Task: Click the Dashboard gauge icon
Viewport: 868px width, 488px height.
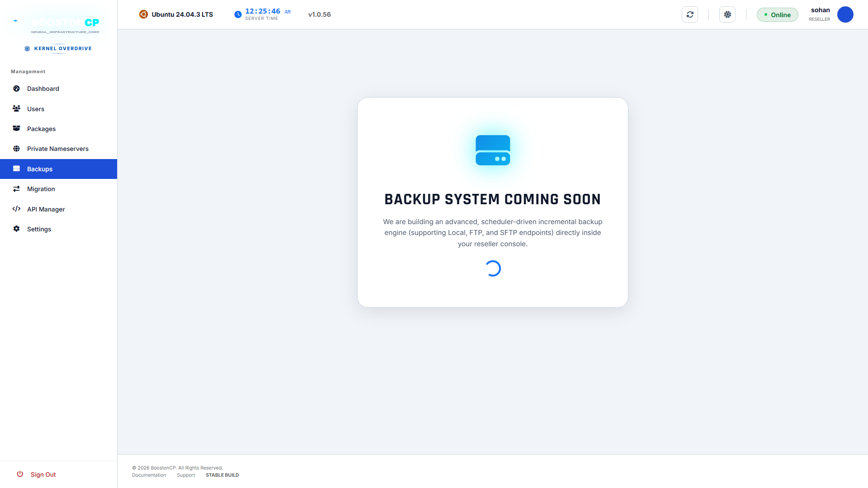Action: pos(16,89)
